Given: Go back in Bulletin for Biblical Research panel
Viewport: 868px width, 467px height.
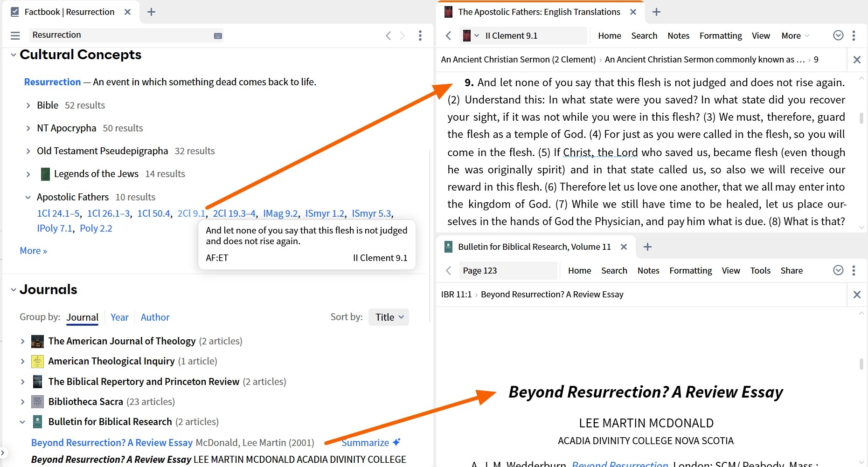Looking at the screenshot, I should pyautogui.click(x=448, y=270).
